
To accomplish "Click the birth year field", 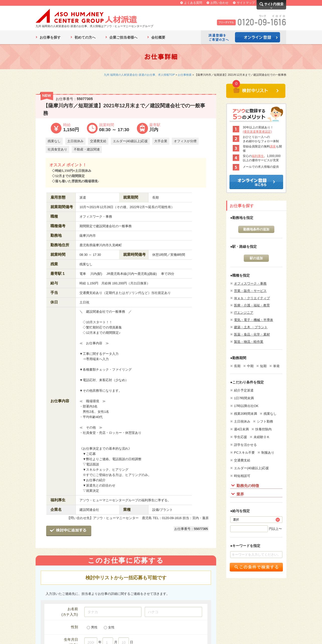I will pyautogui.click(x=91, y=641).
